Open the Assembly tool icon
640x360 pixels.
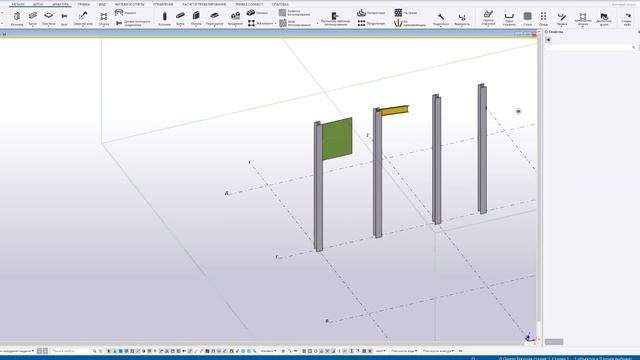click(x=104, y=16)
